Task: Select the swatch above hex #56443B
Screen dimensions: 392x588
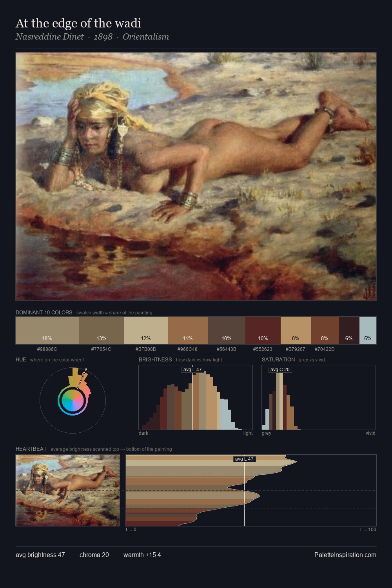Action: 227,330
